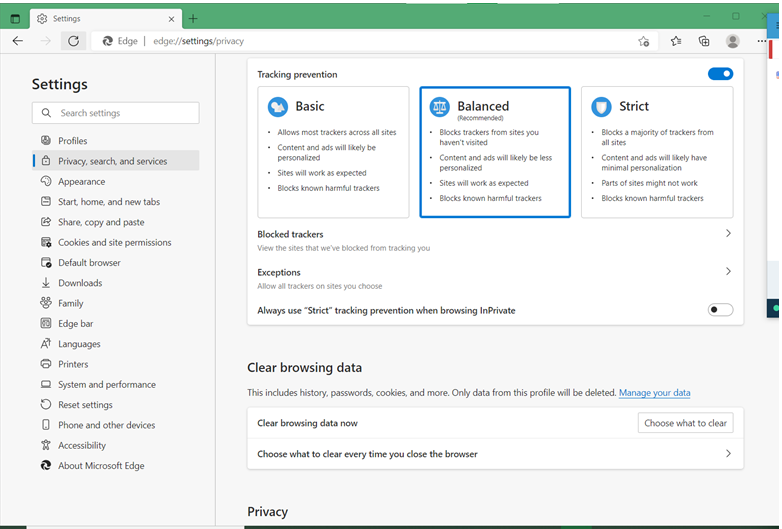Select the Strict tracking prevention option
This screenshot has width=782, height=529.
(x=657, y=152)
